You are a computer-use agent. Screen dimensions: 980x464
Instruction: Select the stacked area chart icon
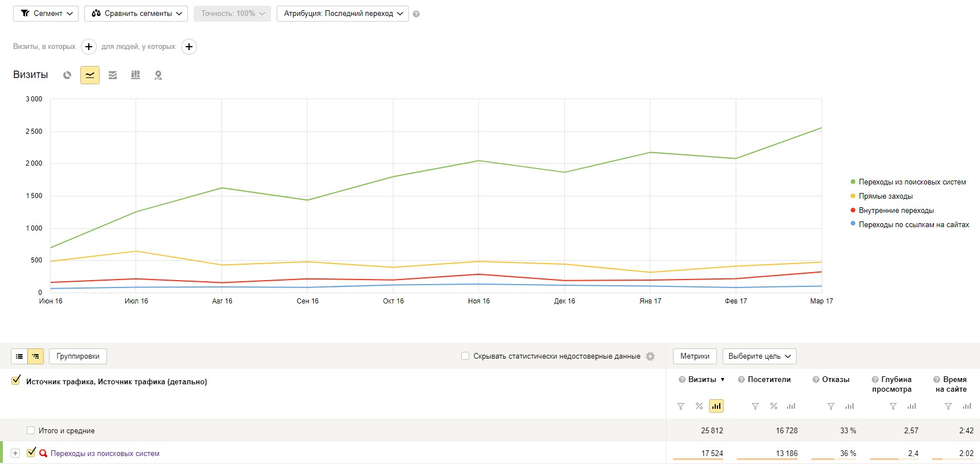113,75
